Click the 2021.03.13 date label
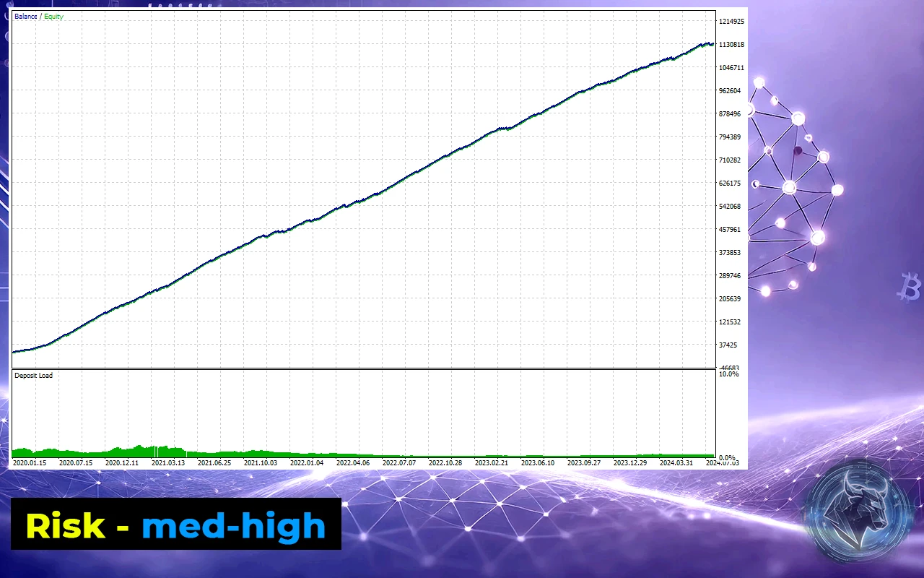Image resolution: width=924 pixels, height=578 pixels. [x=167, y=462]
